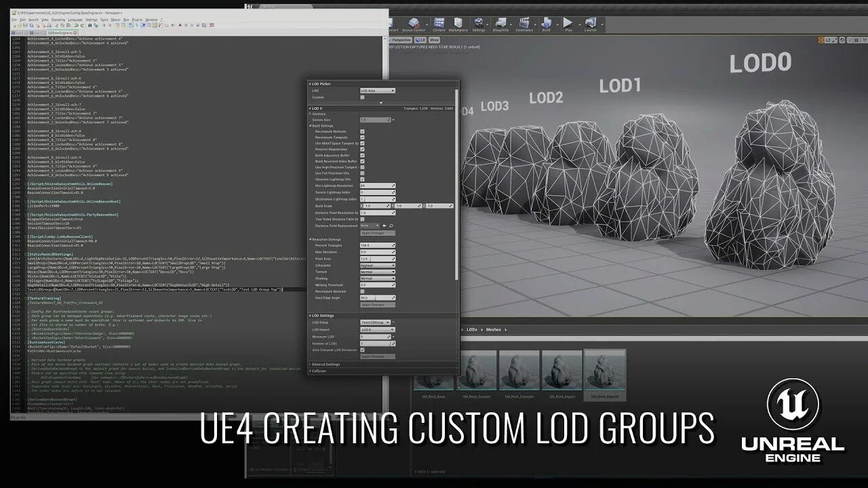Open the Window menu in Notepad++
This screenshot has width=868, height=488.
151,20
